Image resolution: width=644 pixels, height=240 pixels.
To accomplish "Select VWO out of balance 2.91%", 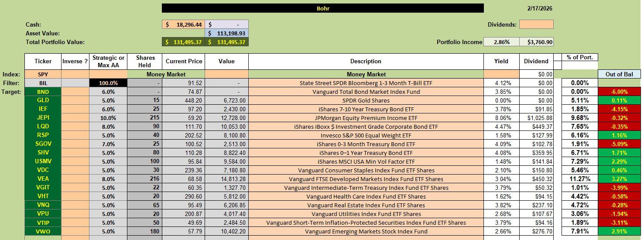I will point(620,231).
